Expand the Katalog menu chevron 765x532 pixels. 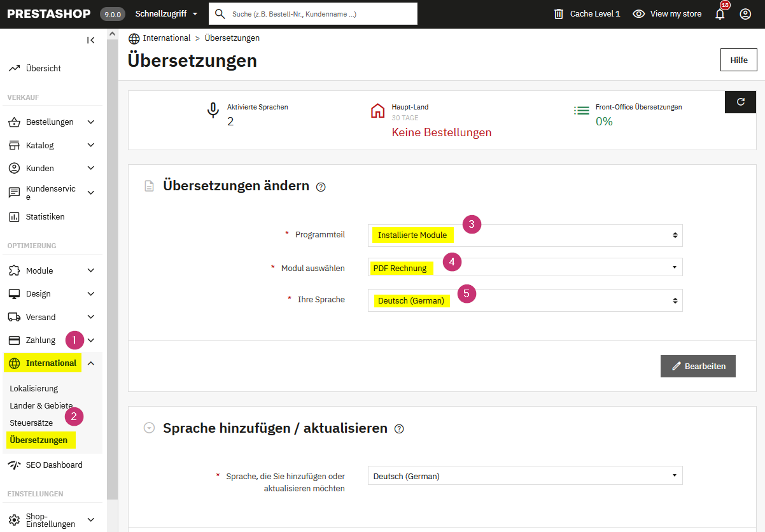tap(91, 145)
